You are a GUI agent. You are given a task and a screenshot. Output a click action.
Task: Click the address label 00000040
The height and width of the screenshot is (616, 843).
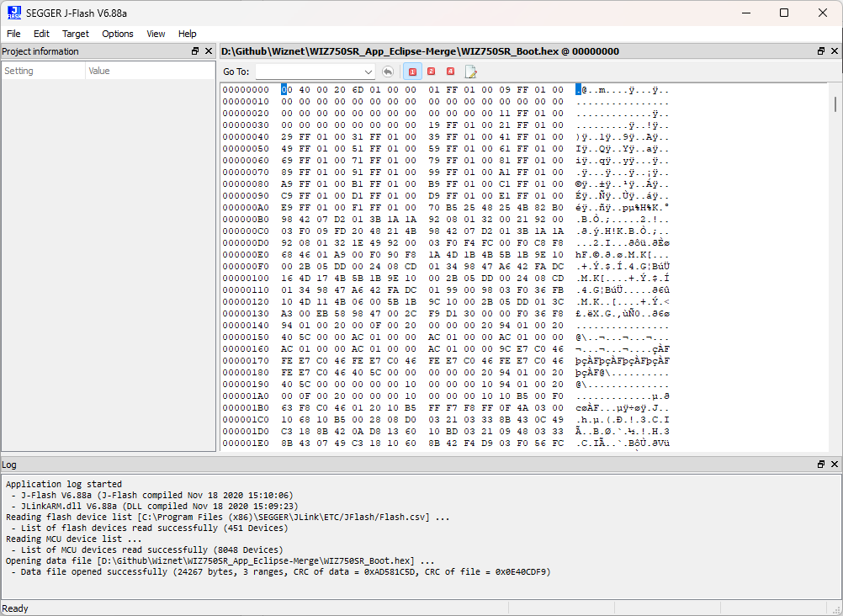246,136
